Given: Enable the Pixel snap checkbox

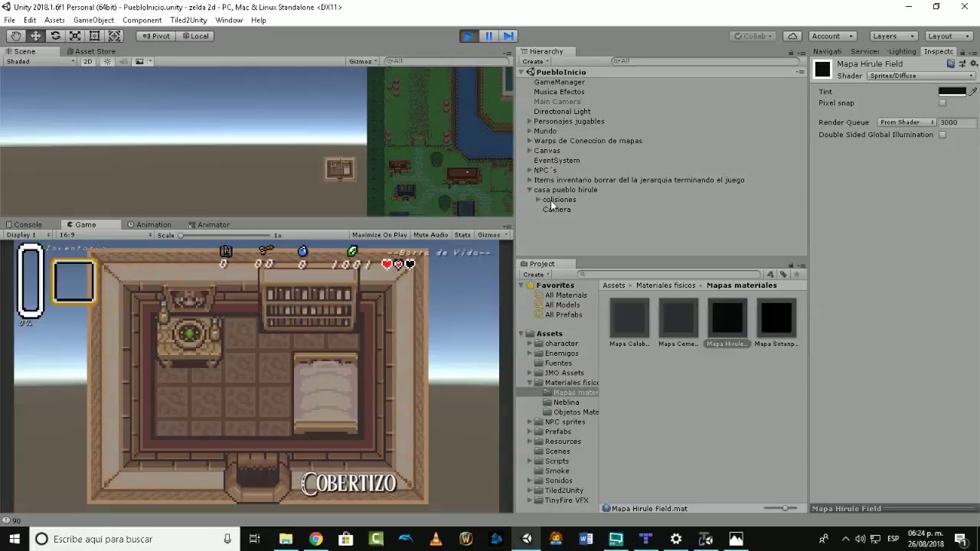Looking at the screenshot, I should 942,103.
